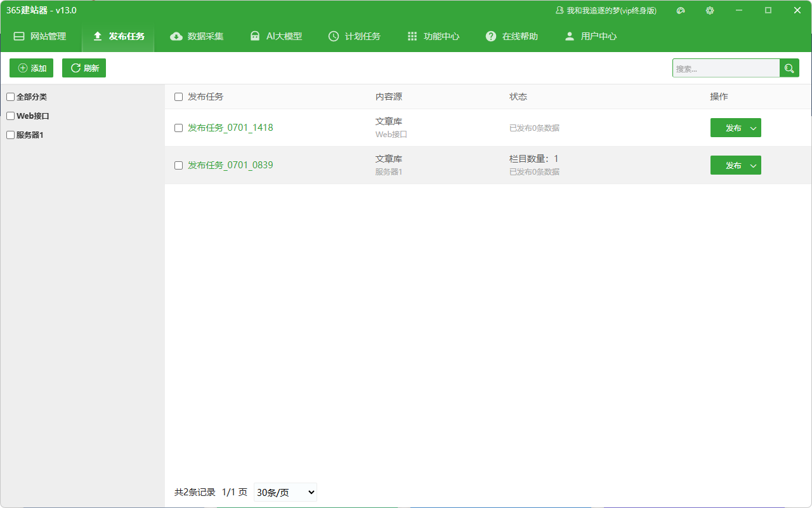This screenshot has height=508, width=812.
Task: Click the AI大模型 robot icon
Action: click(x=255, y=36)
